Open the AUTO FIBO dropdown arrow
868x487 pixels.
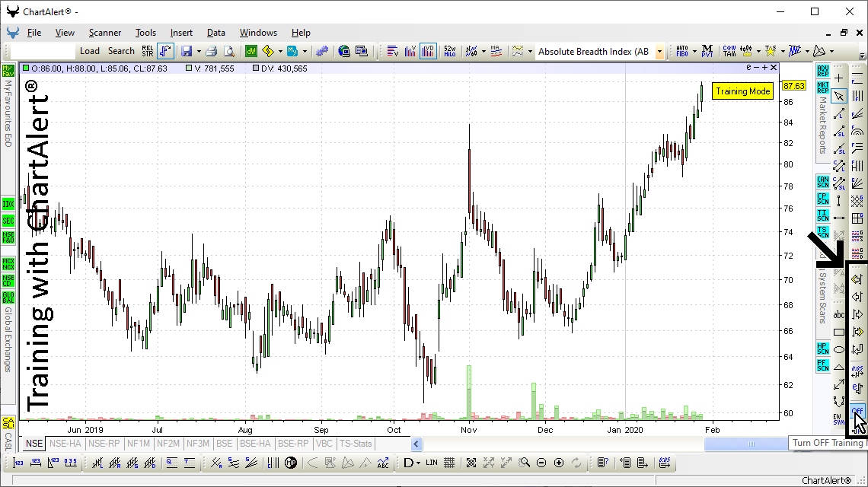point(694,52)
